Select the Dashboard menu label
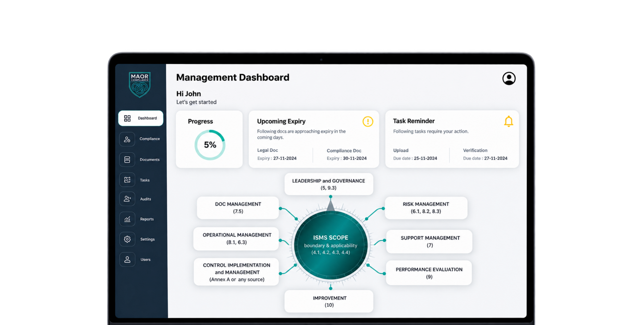The height and width of the screenshot is (325, 644). (x=147, y=118)
